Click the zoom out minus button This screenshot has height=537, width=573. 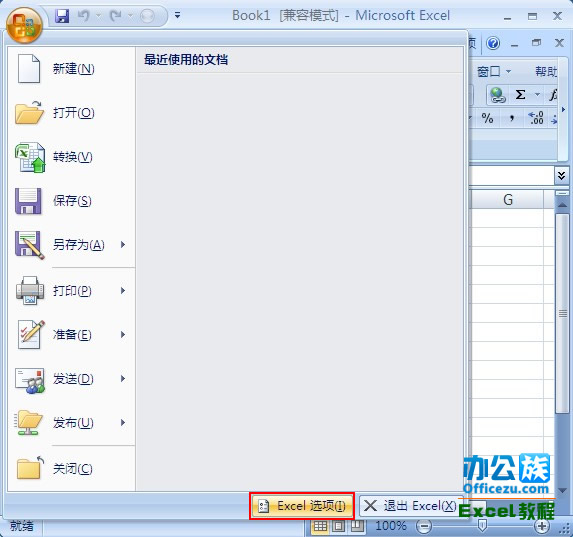coord(424,526)
